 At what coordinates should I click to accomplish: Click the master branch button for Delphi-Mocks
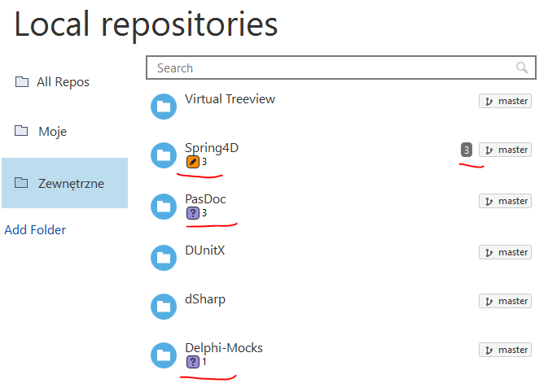[x=505, y=350]
